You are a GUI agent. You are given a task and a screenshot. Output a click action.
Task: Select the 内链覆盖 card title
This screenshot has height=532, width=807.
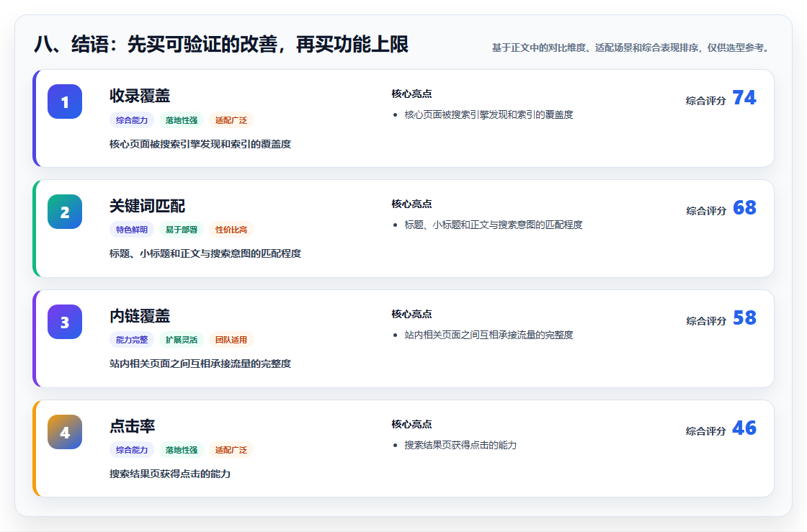(x=140, y=315)
